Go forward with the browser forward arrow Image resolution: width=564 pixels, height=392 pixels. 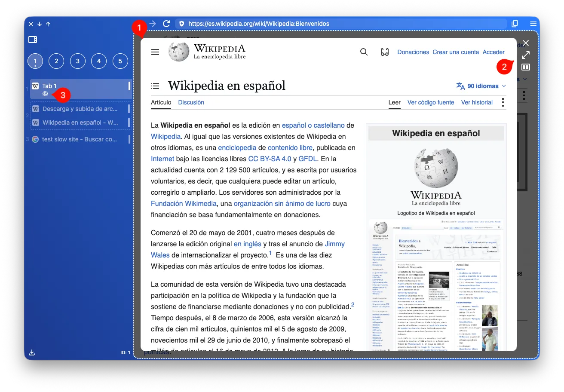pos(153,24)
